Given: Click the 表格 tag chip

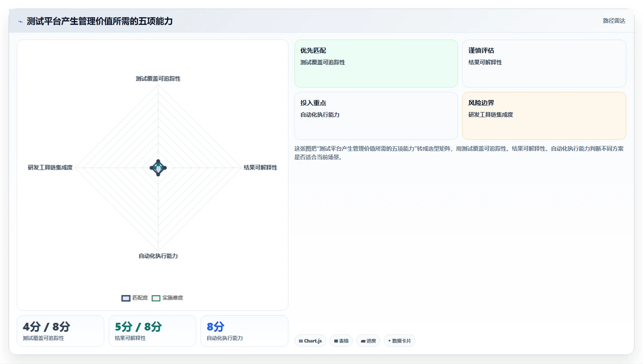Looking at the screenshot, I should tap(341, 341).
